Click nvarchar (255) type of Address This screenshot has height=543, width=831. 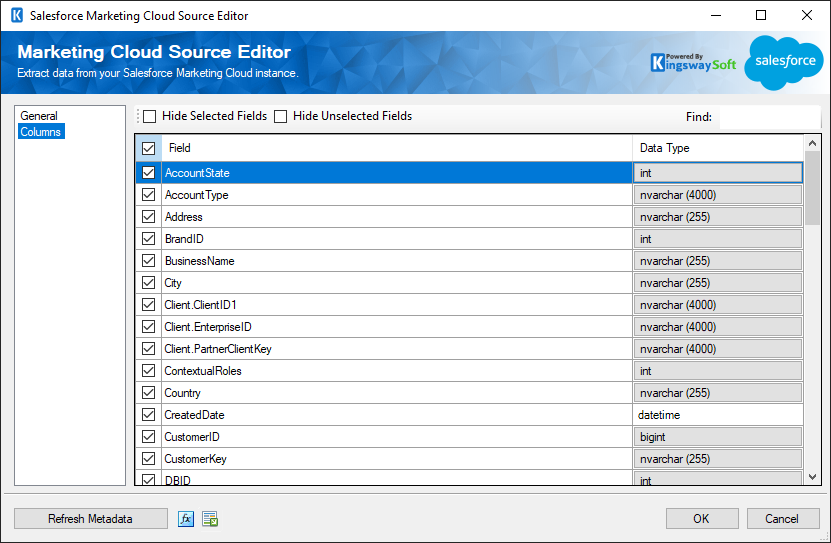click(x=718, y=217)
